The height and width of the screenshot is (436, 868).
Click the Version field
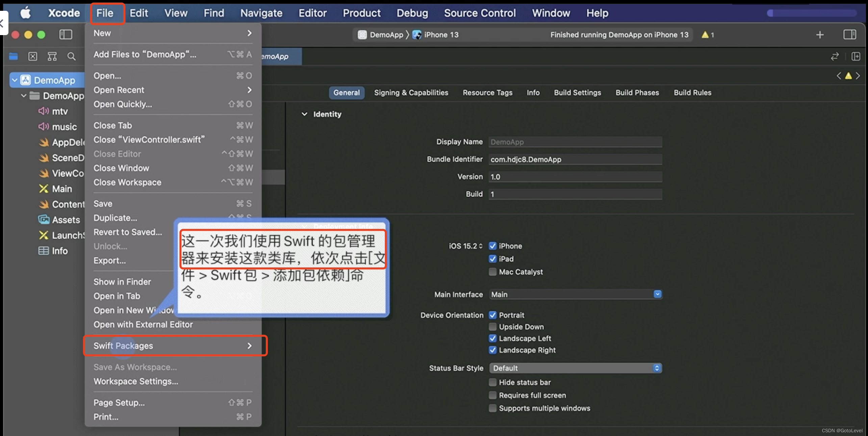[x=575, y=177]
